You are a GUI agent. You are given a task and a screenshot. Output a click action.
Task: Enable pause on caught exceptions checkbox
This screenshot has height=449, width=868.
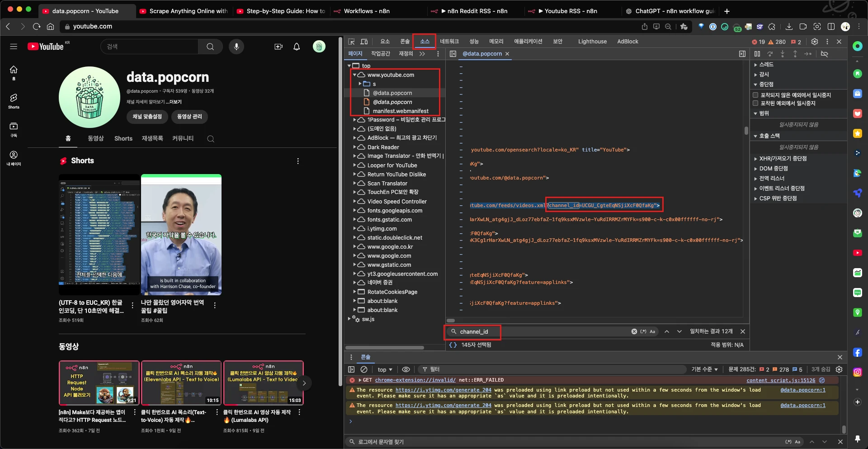click(x=755, y=103)
